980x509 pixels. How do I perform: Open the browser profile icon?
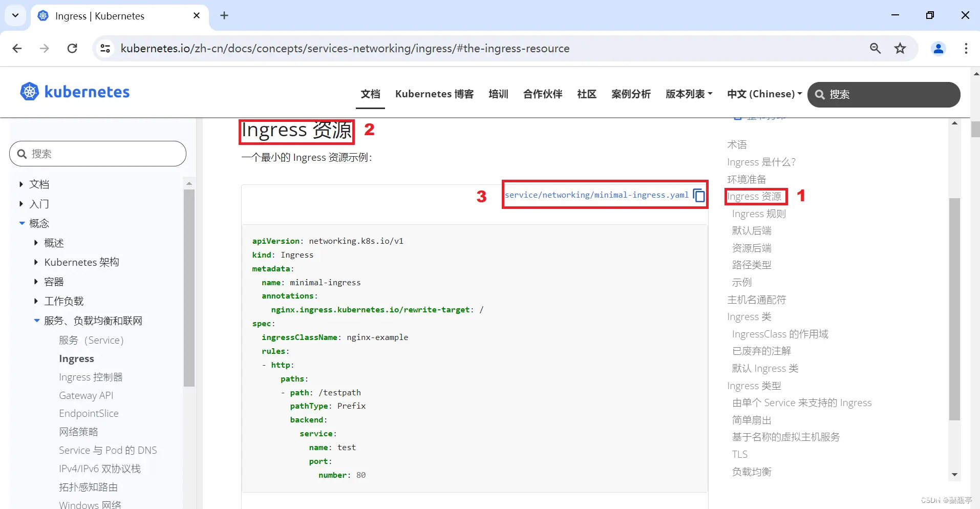[x=939, y=48]
